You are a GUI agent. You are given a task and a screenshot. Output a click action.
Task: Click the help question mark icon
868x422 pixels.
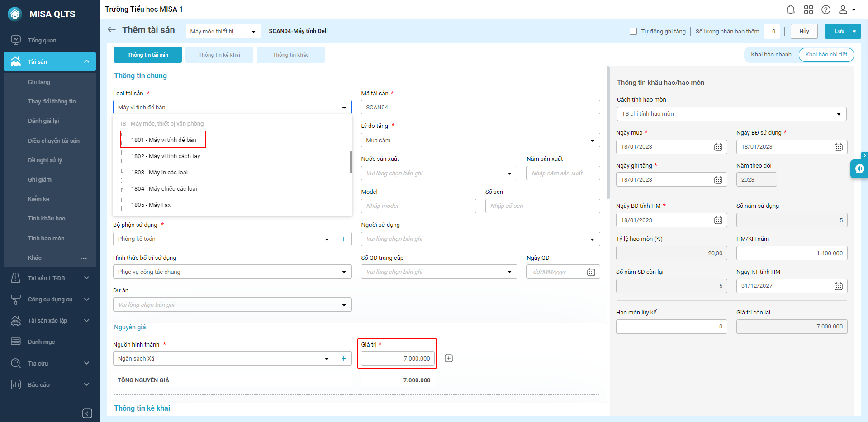coord(826,9)
